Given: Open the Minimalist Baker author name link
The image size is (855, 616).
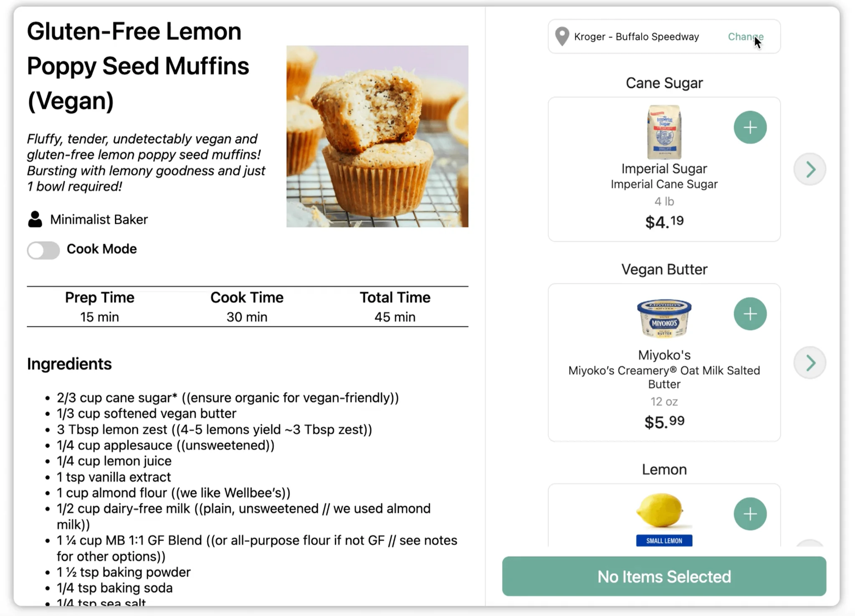Looking at the screenshot, I should [x=99, y=219].
